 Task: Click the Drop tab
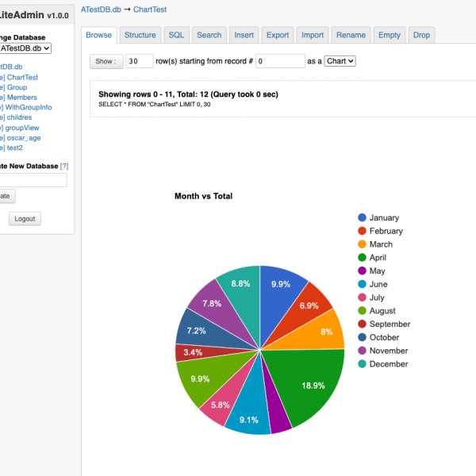click(x=421, y=35)
